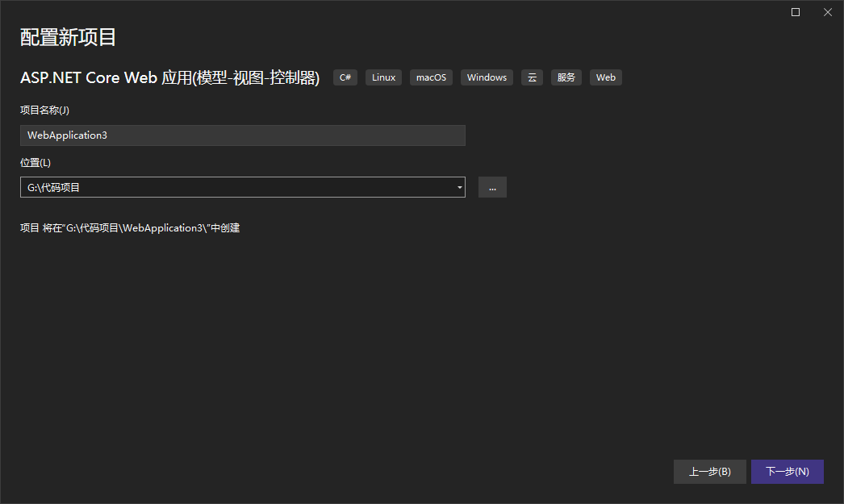Click the macOS tag

(x=431, y=77)
